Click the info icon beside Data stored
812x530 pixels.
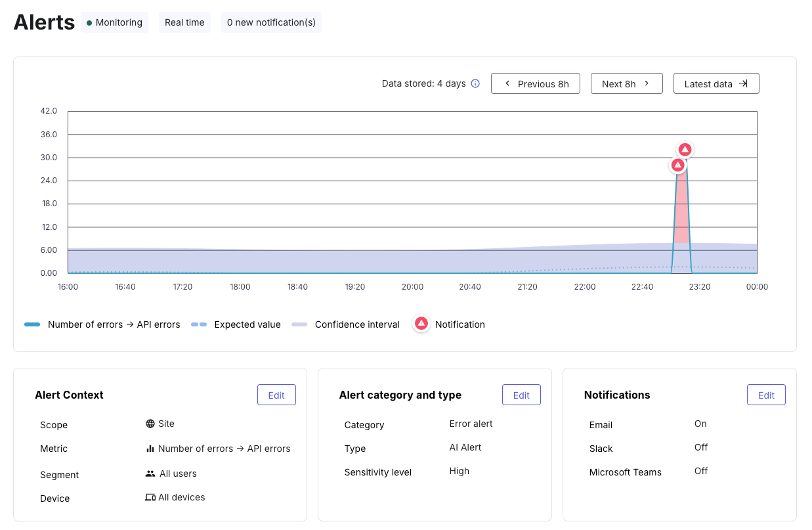476,83
